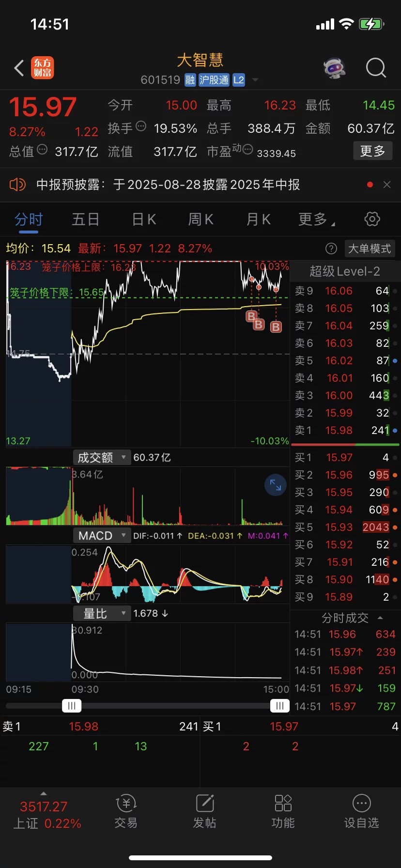Image resolution: width=401 pixels, height=868 pixels.
Task: Tap the info icon beside 换手
Action: click(x=141, y=126)
